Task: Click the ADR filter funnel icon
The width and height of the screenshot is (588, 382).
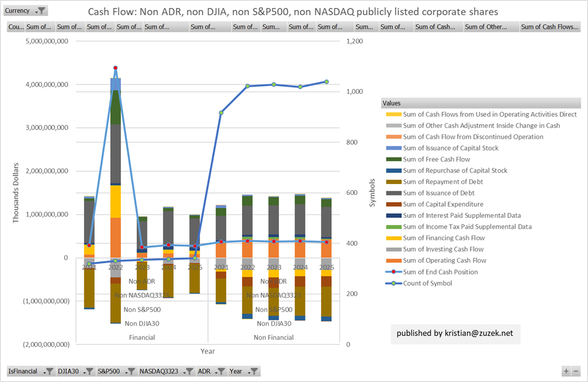Action: click(x=220, y=371)
